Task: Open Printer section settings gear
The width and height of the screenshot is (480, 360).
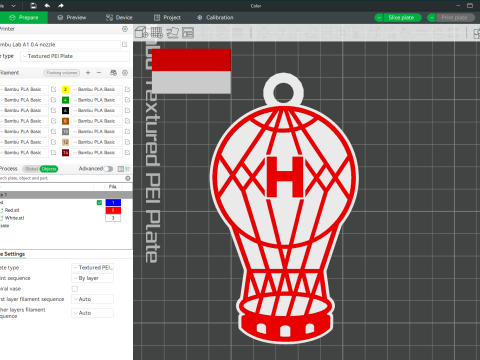Action: click(125, 29)
